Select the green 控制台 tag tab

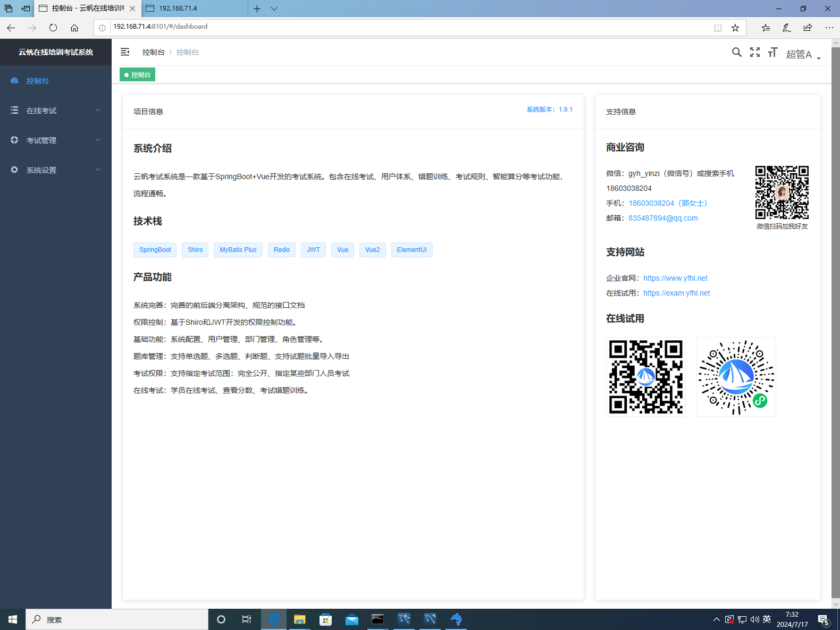click(137, 75)
